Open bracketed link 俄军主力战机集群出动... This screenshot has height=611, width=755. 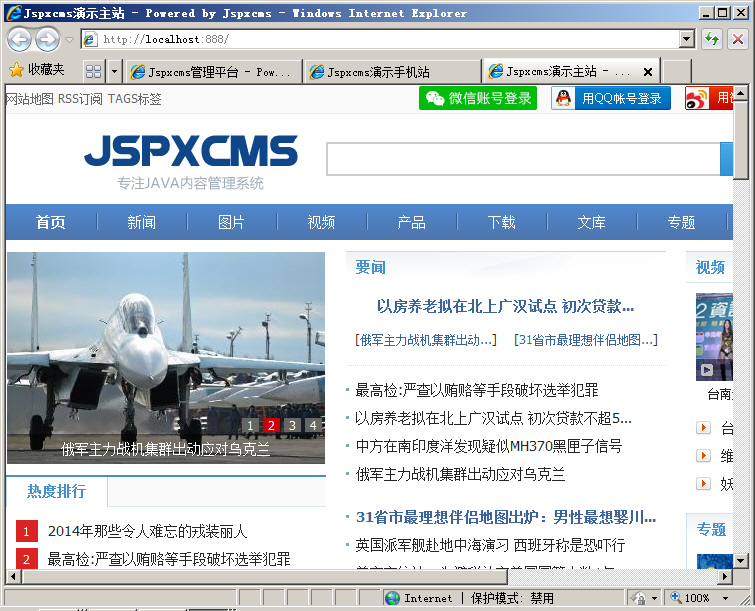tap(426, 340)
